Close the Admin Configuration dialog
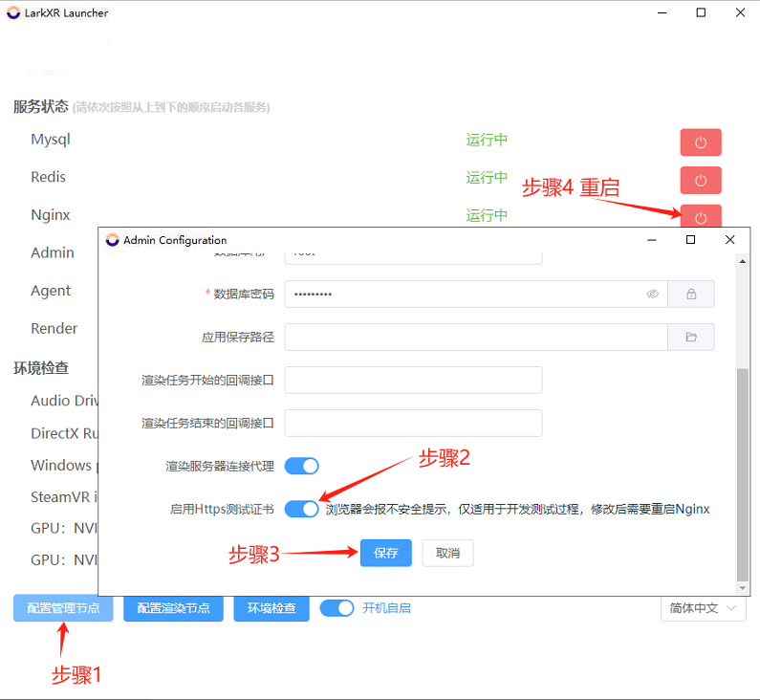 click(x=730, y=239)
